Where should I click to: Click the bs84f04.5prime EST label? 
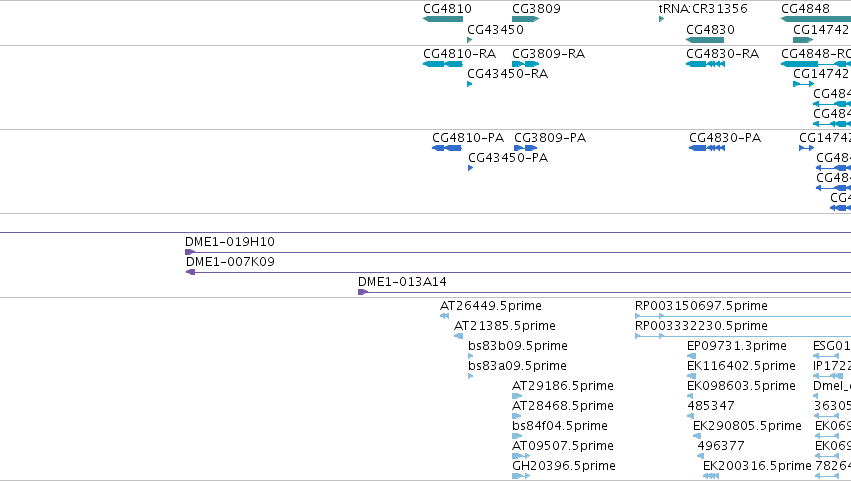(x=560, y=426)
